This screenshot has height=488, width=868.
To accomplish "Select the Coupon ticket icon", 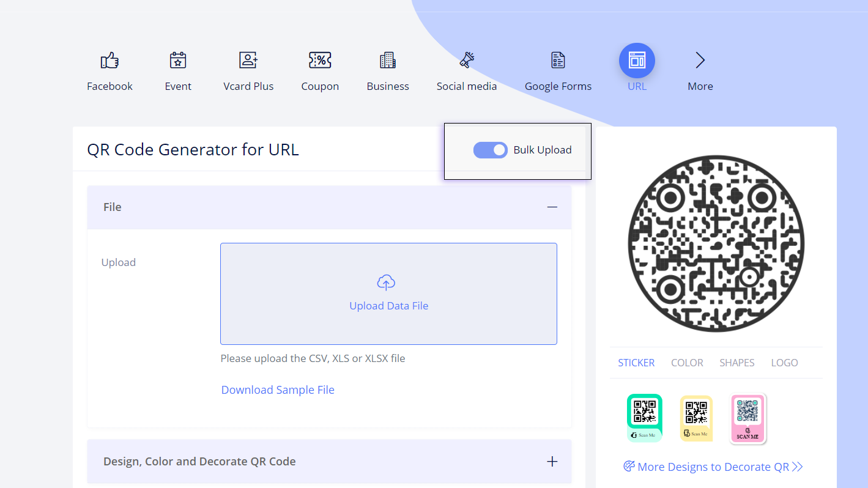I will click(320, 61).
